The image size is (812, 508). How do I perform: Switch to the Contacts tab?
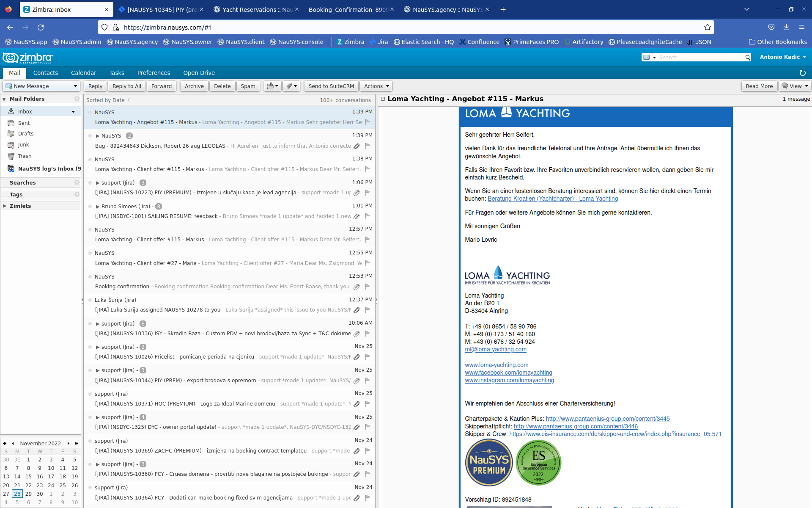click(46, 73)
